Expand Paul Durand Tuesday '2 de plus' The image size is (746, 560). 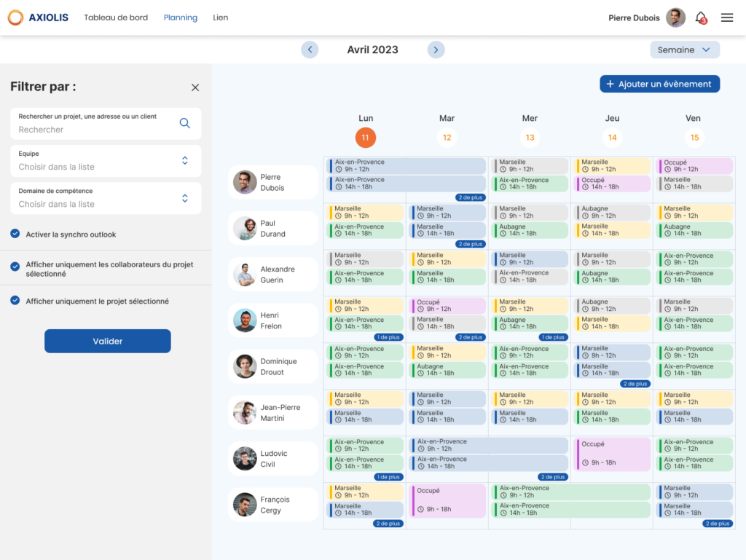pos(470,244)
